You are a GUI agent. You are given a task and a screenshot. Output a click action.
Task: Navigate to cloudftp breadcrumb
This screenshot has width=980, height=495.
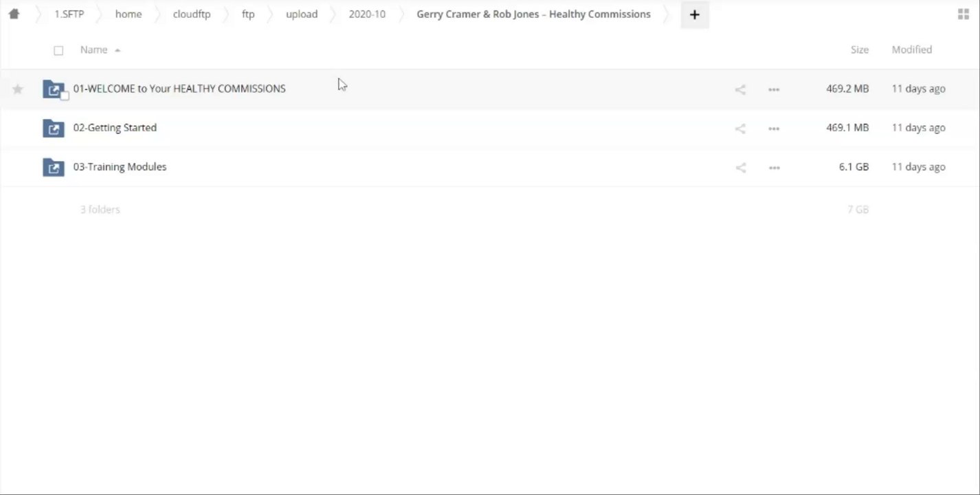pos(192,14)
